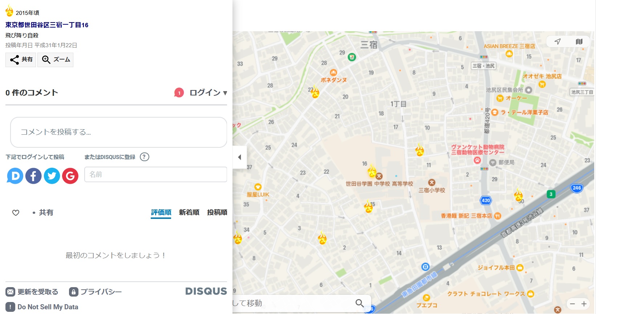644x314 pixels.
Task: Select the flame marker at block 16
Action: pos(372,171)
